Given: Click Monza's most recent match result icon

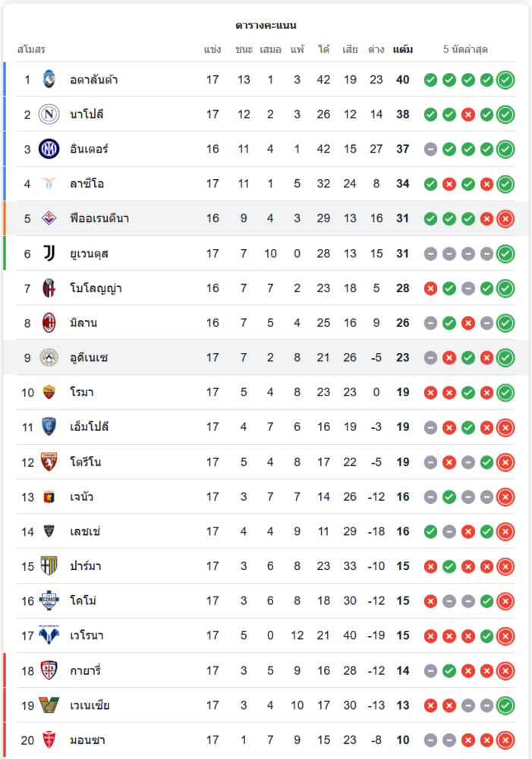Looking at the screenshot, I should 505,740.
